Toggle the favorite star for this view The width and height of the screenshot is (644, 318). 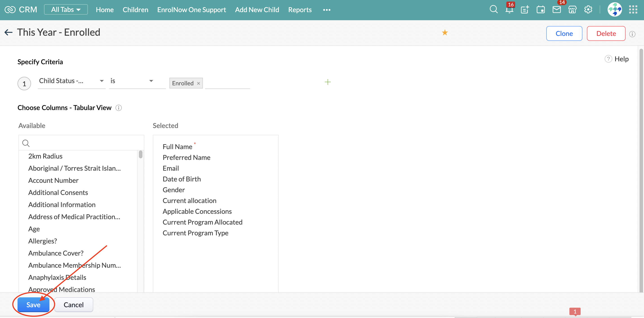tap(445, 33)
